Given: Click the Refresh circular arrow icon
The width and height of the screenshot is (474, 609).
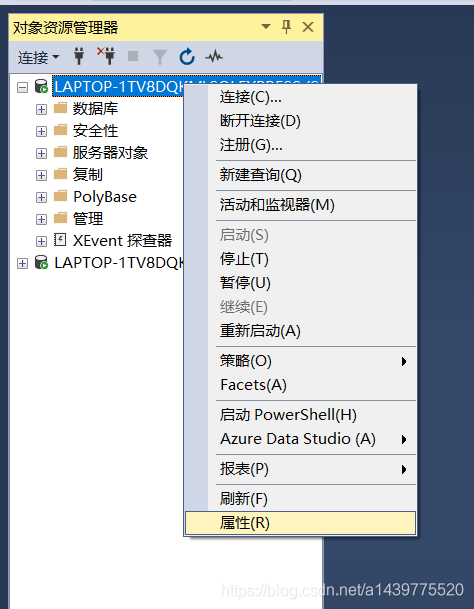Looking at the screenshot, I should (187, 56).
